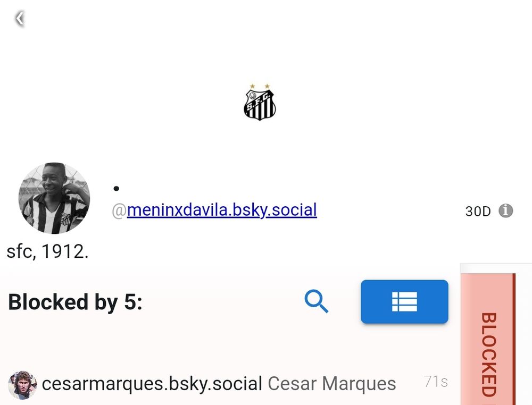Open cesarmarques.bsky.social handle
This screenshot has height=405, width=532.
click(x=152, y=384)
